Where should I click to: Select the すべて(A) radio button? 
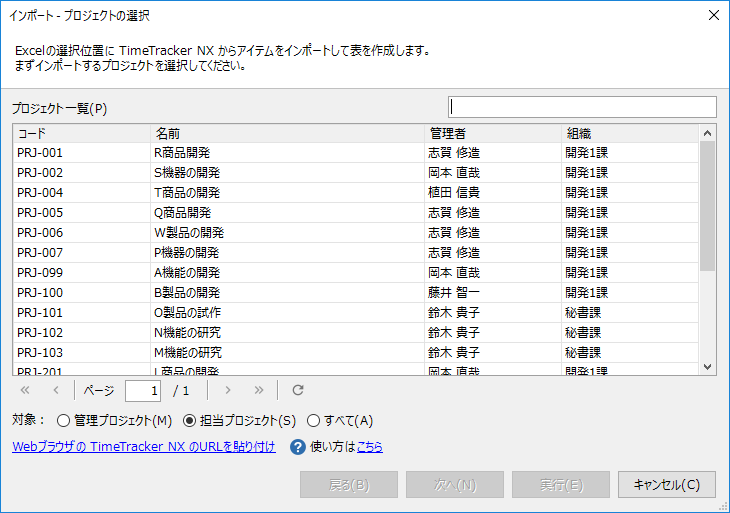313,420
